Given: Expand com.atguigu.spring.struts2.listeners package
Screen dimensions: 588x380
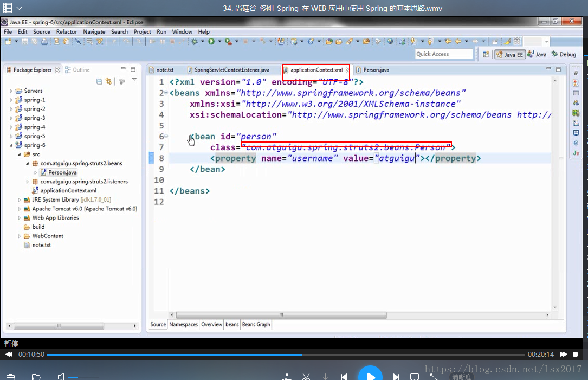Looking at the screenshot, I should [28, 182].
